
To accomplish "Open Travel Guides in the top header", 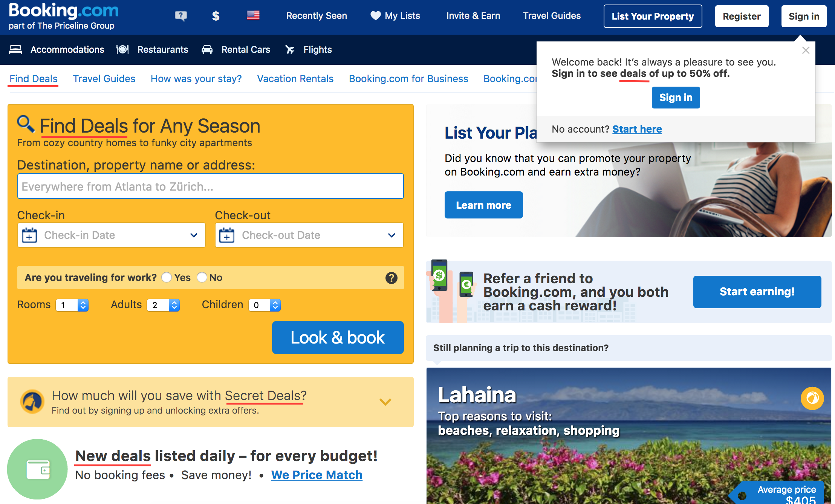I will (552, 16).
